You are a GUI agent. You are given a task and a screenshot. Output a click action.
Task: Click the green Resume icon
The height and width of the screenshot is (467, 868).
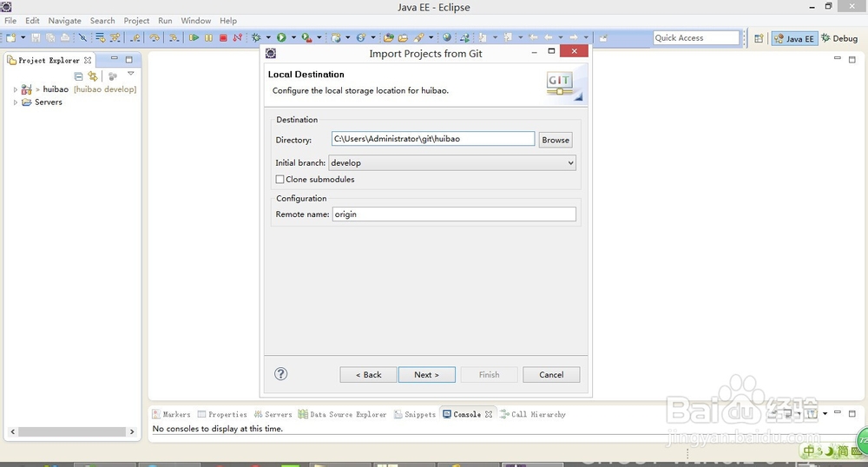[194, 37]
